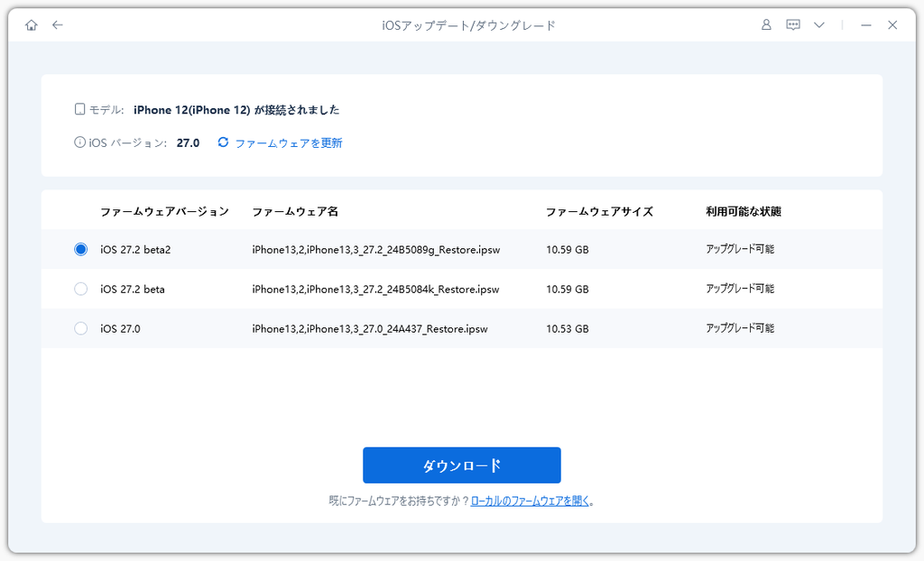Viewport: 924px width, 561px height.
Task: Open the ローカルのファームウェアを開く link
Action: pos(530,501)
